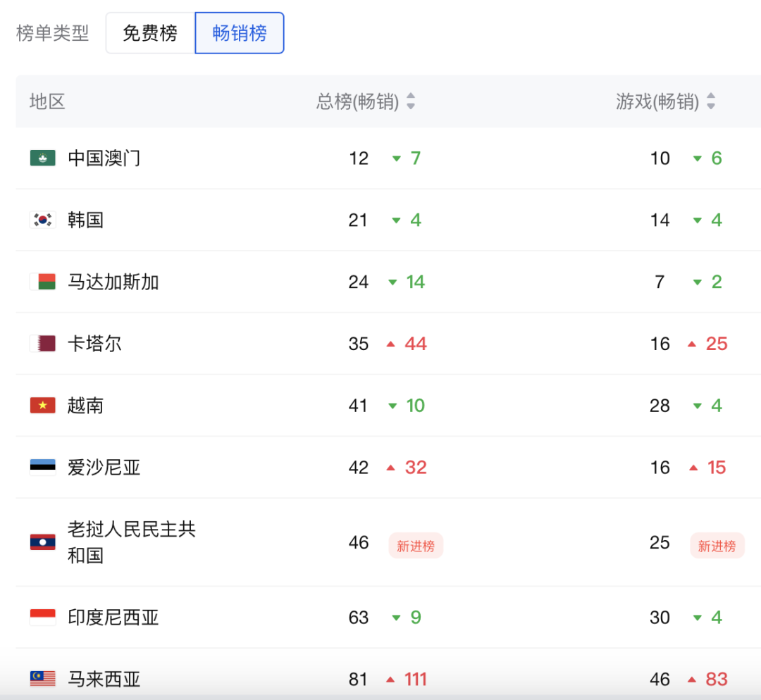761x700 pixels.
Task: Select the Vietnam flag icon
Action: click(x=42, y=406)
